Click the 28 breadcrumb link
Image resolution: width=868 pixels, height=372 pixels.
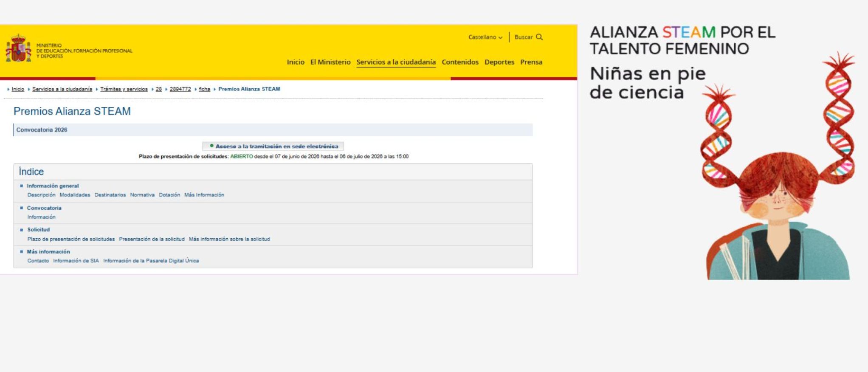pos(159,89)
